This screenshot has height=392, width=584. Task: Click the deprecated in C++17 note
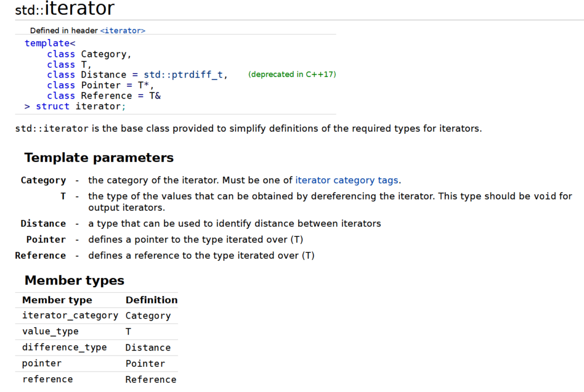pyautogui.click(x=292, y=75)
